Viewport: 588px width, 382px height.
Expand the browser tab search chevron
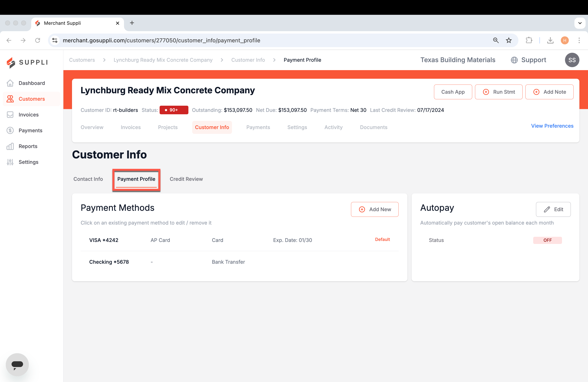[x=580, y=23]
